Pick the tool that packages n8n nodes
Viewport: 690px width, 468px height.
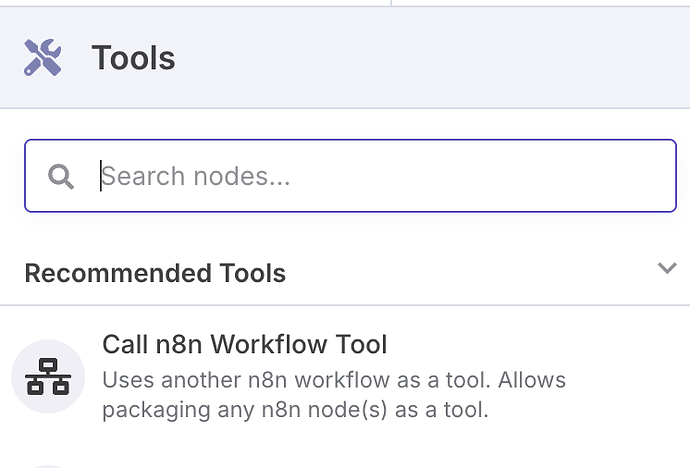tap(345, 377)
